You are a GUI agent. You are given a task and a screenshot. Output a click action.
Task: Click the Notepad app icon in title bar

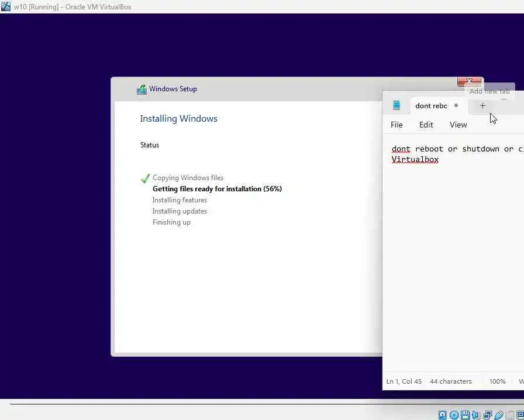pyautogui.click(x=397, y=105)
